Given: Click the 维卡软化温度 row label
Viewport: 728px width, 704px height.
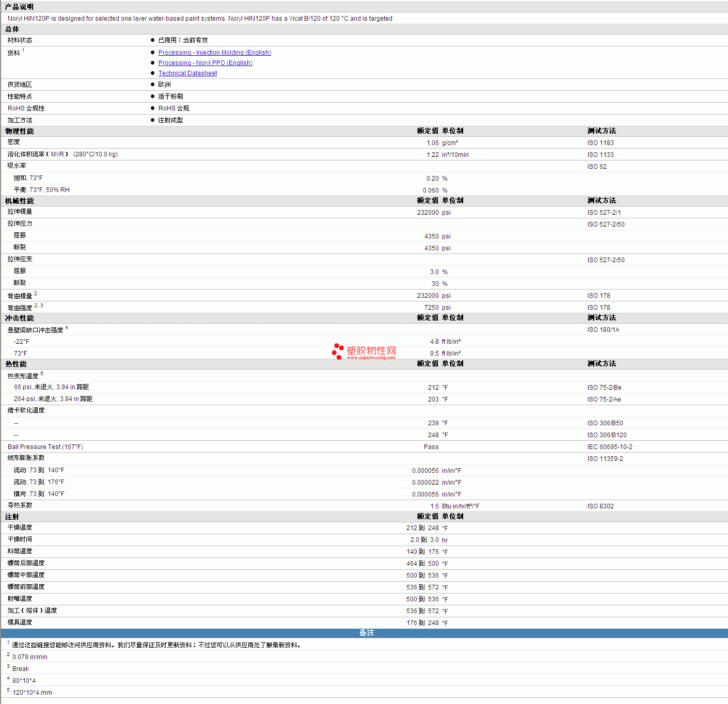Looking at the screenshot, I should coord(26,410).
